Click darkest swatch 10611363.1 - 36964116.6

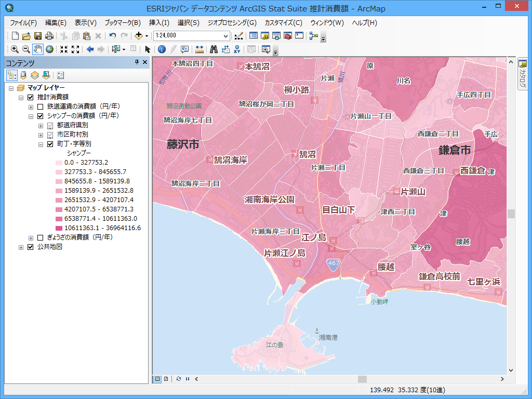59,229
